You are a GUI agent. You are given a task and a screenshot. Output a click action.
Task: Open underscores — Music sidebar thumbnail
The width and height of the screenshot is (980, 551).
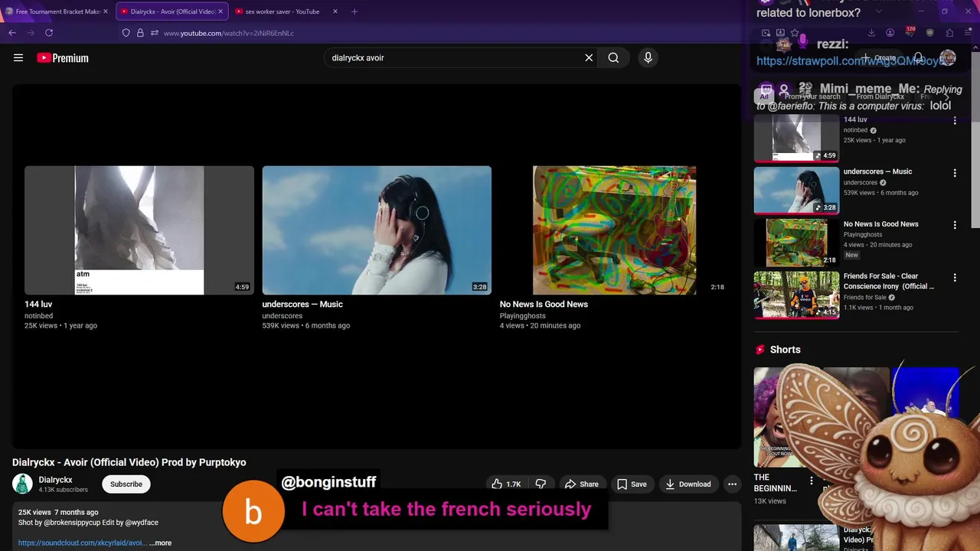click(796, 191)
